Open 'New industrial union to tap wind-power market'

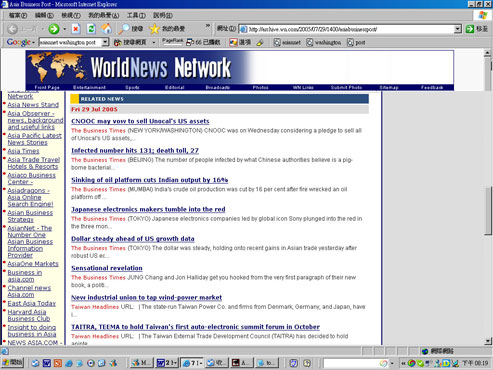pos(146,297)
